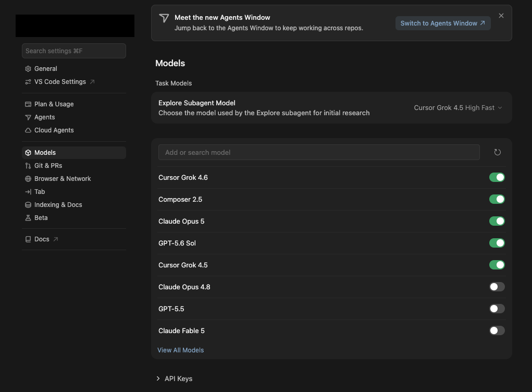Click the GPT-5.6 Sol model name
The width and height of the screenshot is (532, 392).
click(177, 243)
